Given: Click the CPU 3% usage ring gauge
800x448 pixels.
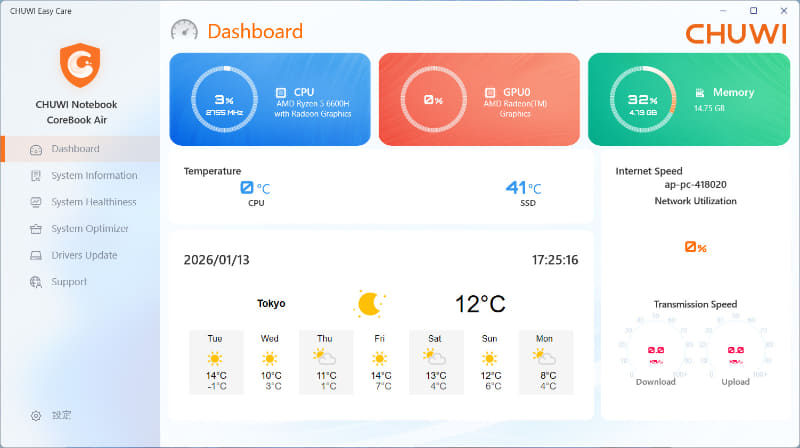Looking at the screenshot, I should coord(224,99).
